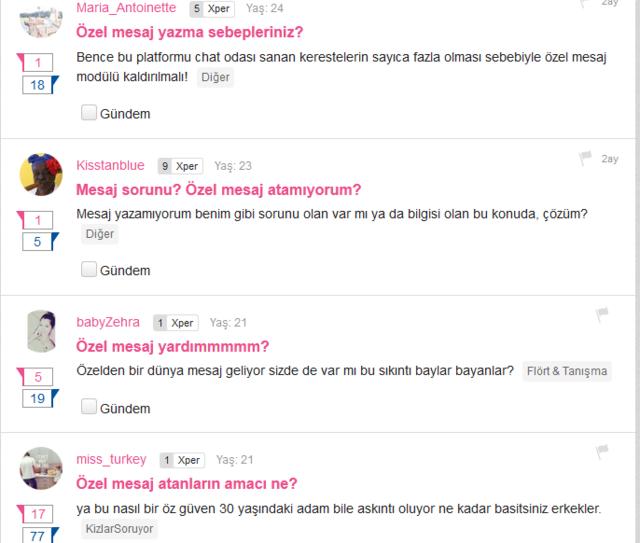This screenshot has height=543, width=640.
Task: Select 'Diğer' tag on Maria_Antoinette's question
Action: (x=215, y=77)
